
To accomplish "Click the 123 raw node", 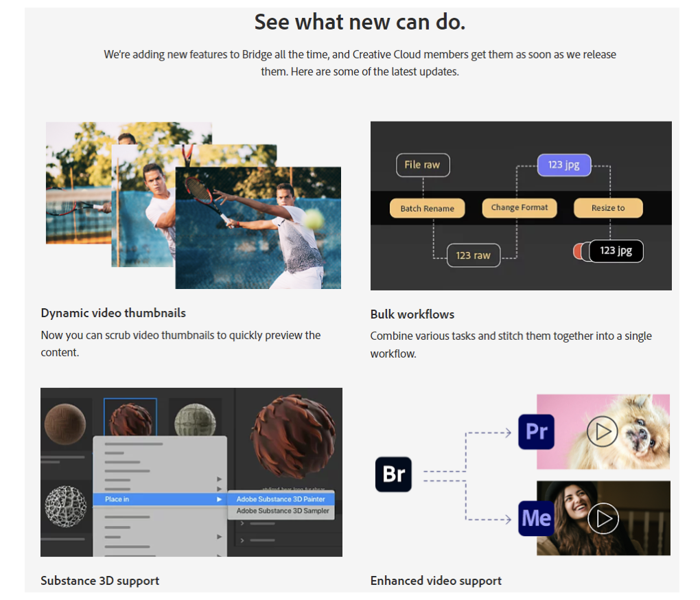I will point(474,255).
